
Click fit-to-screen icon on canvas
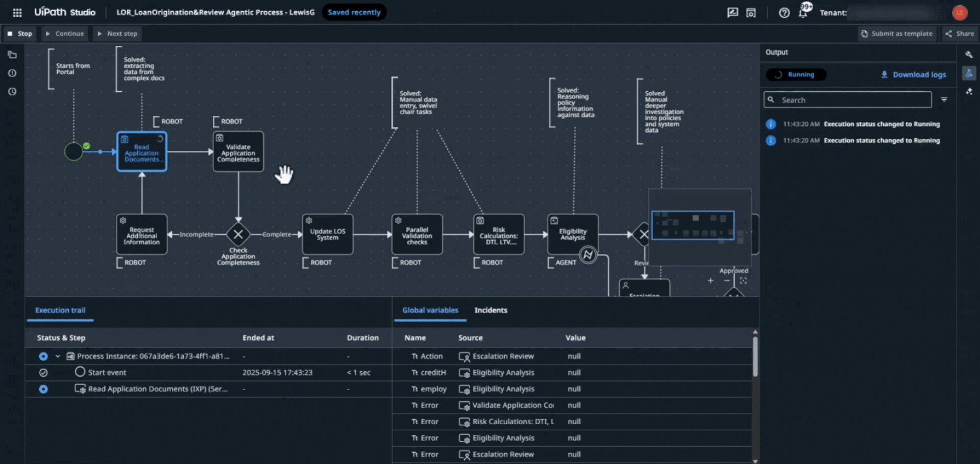pyautogui.click(x=743, y=280)
